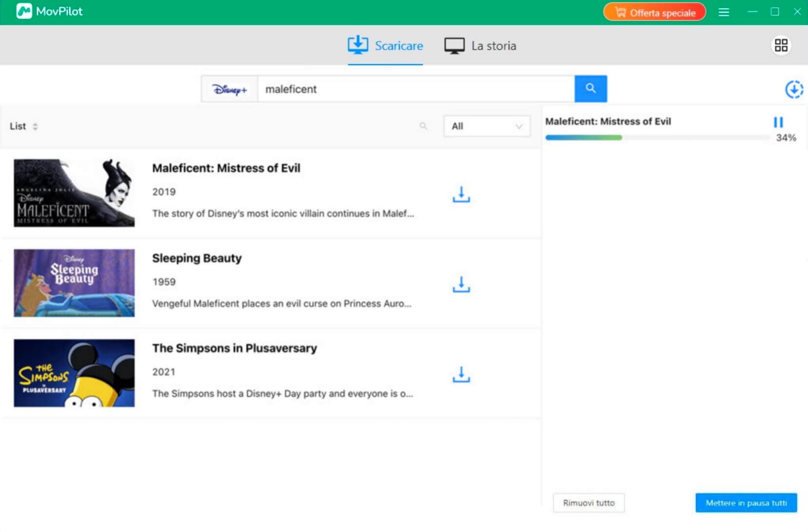The image size is (808, 532).
Task: Click the 34% progress percentage
Action: coord(786,138)
